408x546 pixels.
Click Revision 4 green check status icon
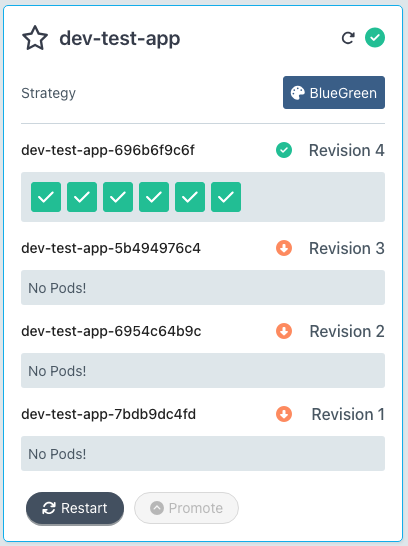284,150
